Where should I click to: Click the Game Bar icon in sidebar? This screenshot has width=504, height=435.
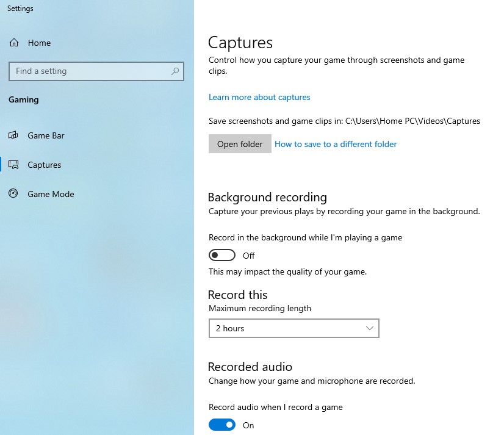[x=13, y=135]
